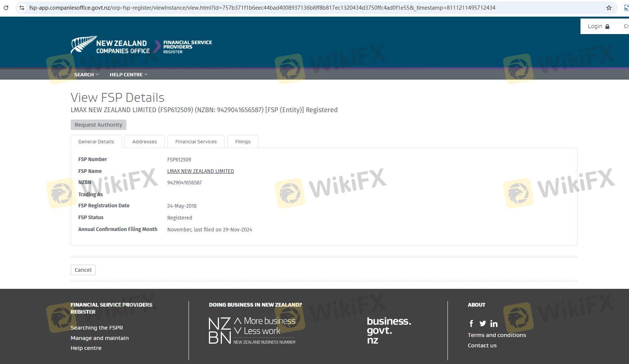Click the browser reload icon
Viewport: 629px width, 364px height.
(x=6, y=7)
